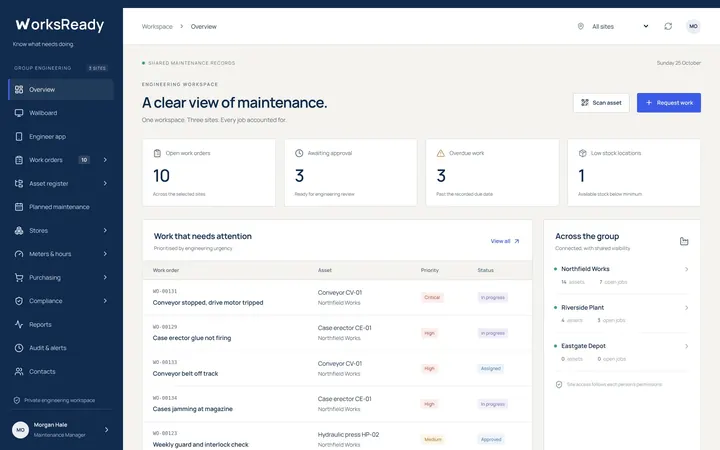720x450 pixels.
Task: Open Case erector glue not firing order
Action: pos(192,338)
